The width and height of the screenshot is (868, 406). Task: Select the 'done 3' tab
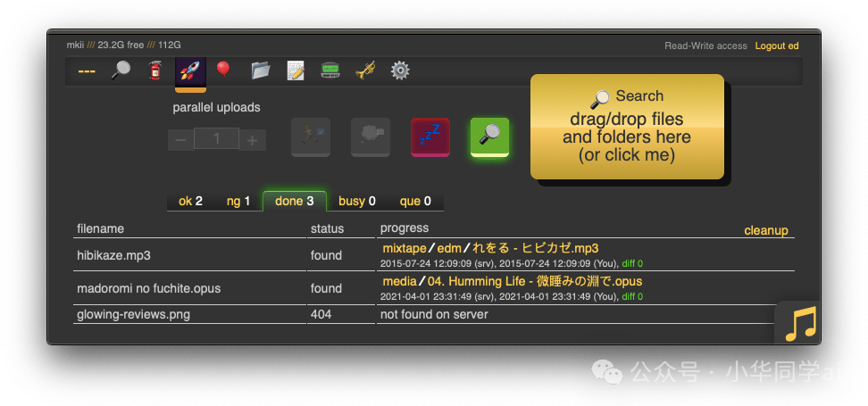pos(295,202)
